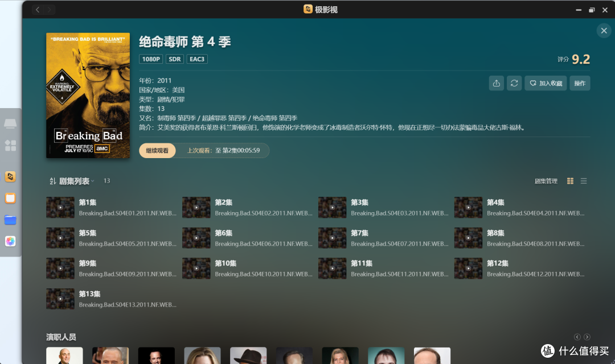Click the refresh metadata icon button
The width and height of the screenshot is (615, 364).
[514, 83]
